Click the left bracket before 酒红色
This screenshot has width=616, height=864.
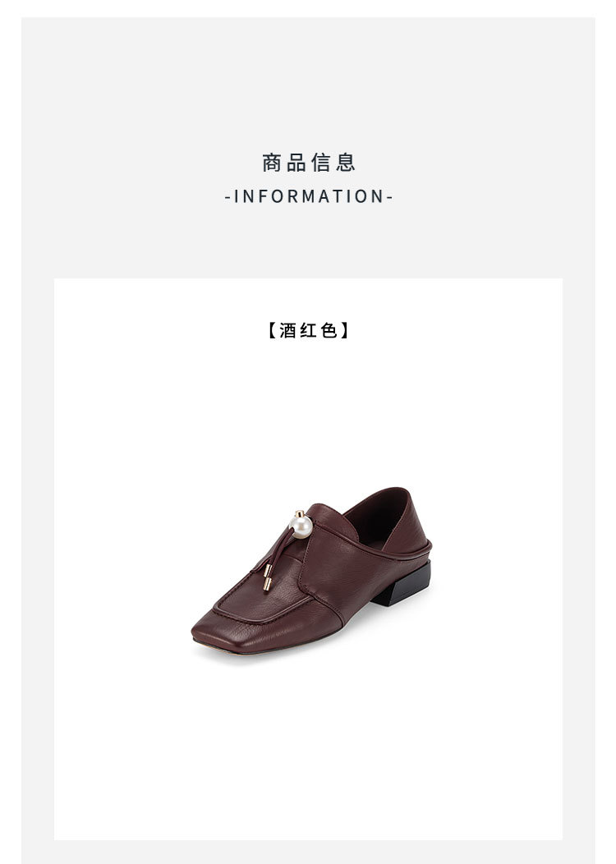coord(272,331)
